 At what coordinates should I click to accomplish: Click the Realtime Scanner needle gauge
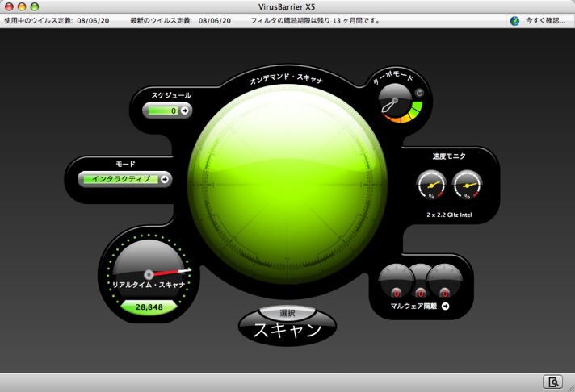[149, 268]
